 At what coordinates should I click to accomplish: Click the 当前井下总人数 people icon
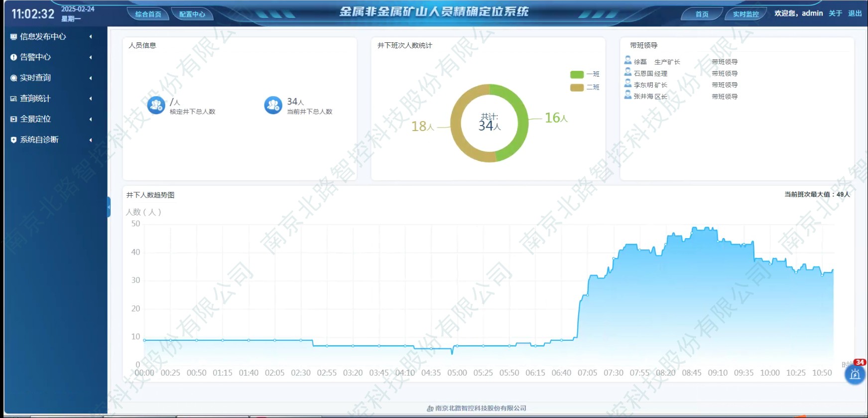[273, 105]
